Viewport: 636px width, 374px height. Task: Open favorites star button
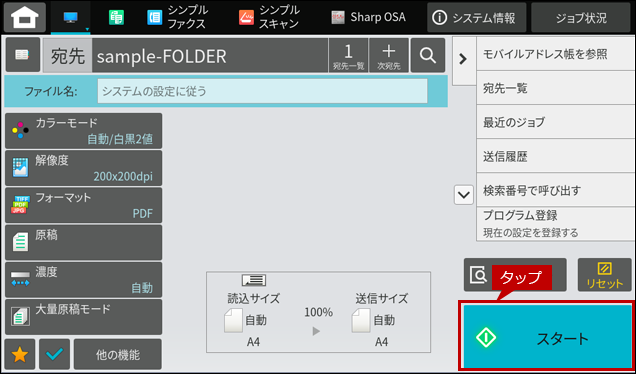[20, 354]
